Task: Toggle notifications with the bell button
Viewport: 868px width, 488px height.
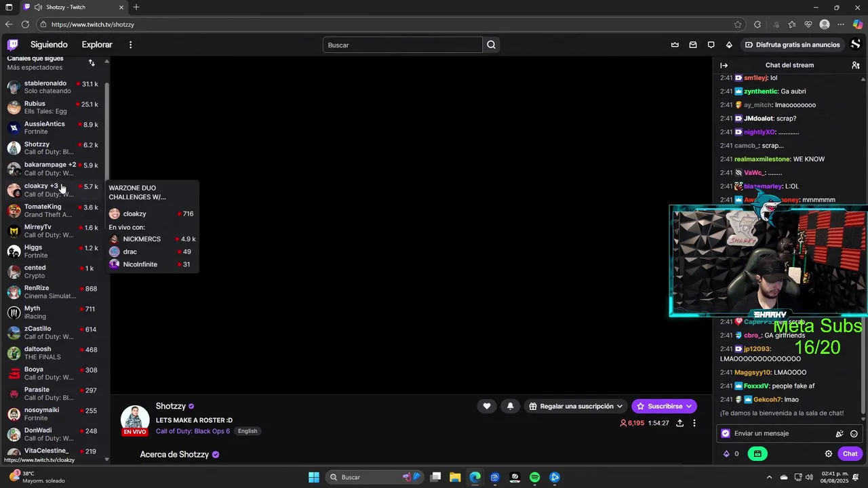Action: click(510, 406)
